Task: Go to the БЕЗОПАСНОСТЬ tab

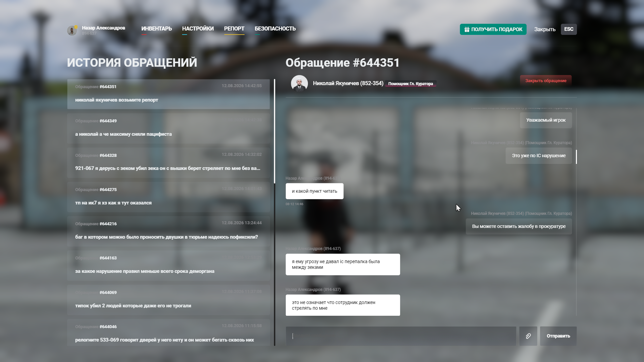Action: 275,29
